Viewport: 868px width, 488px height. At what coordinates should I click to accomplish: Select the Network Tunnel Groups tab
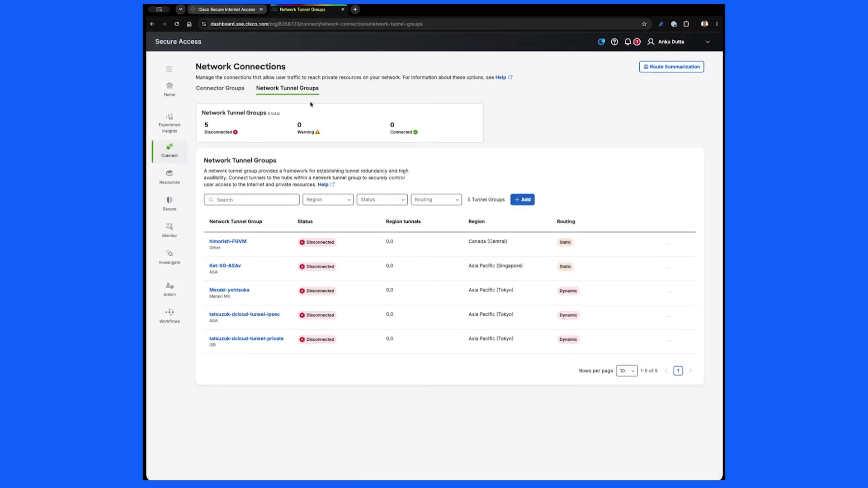(x=288, y=88)
